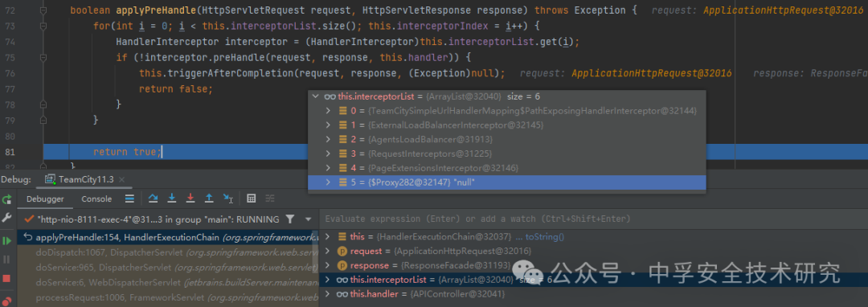
Task: Expand item 1 ExternalLoadBalancerInterceptor
Action: (329, 125)
